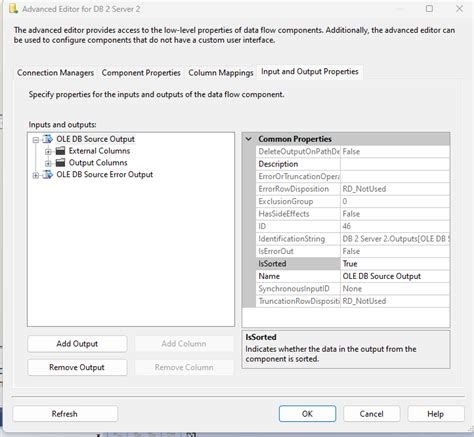Screen dimensions: 474x437
Task: Click the Advanced Editor title bar icon
Action: 13,9
